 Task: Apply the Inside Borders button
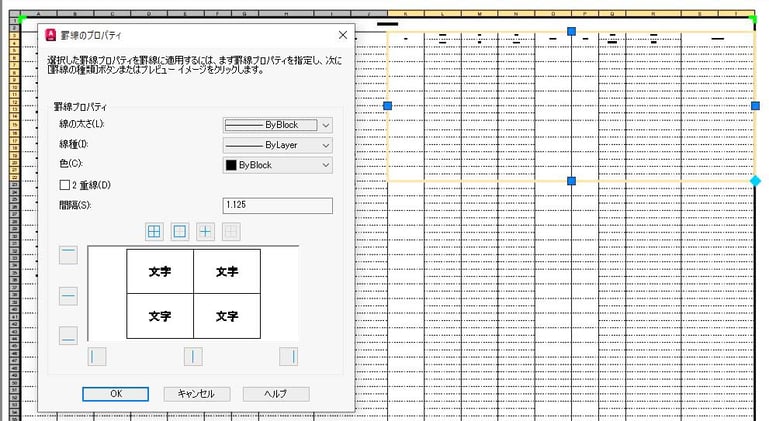[x=205, y=232]
